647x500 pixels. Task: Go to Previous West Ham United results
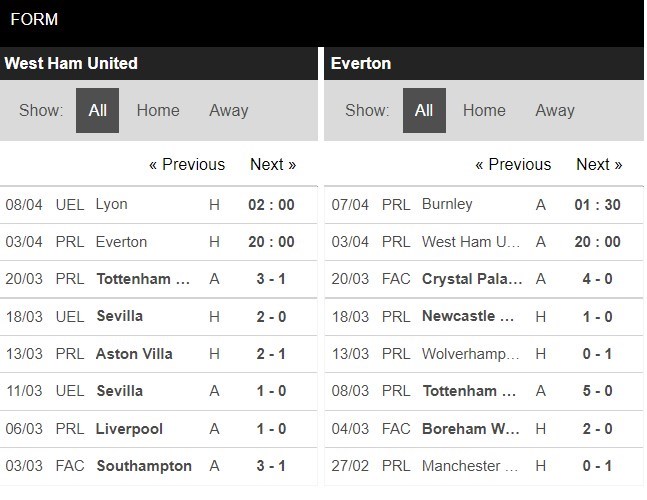coord(187,164)
